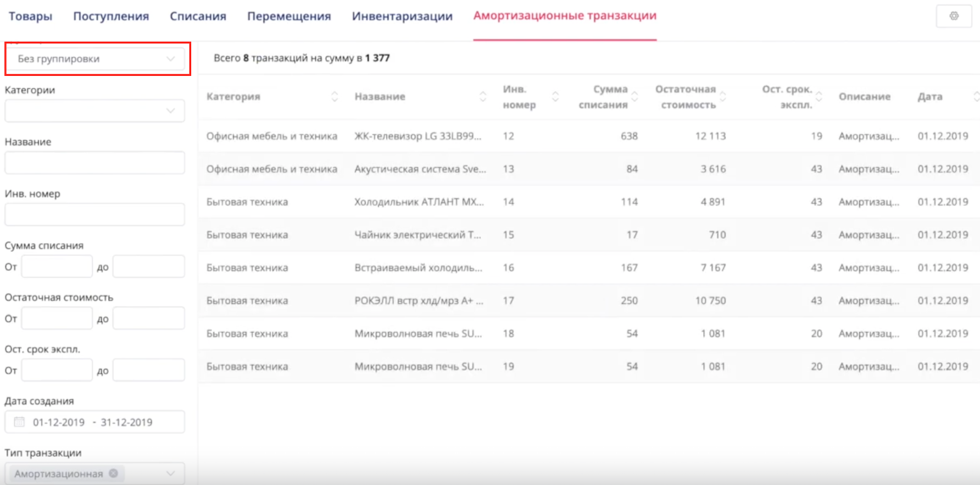Go to the Перемещения tab
This screenshot has height=485, width=980.
pyautogui.click(x=289, y=16)
